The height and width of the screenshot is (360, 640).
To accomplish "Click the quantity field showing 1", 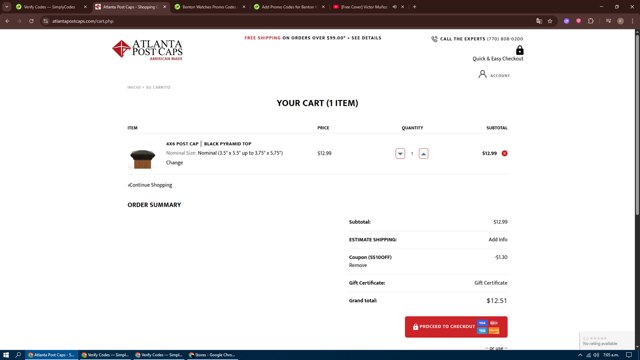I will (x=412, y=153).
